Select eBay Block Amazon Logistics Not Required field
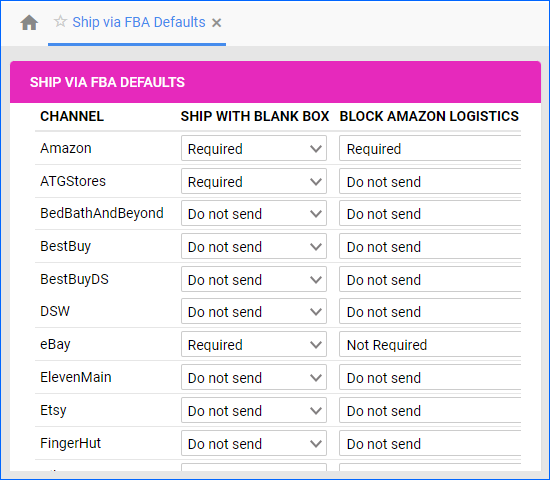Screen dimensions: 550x480 (x=430, y=344)
